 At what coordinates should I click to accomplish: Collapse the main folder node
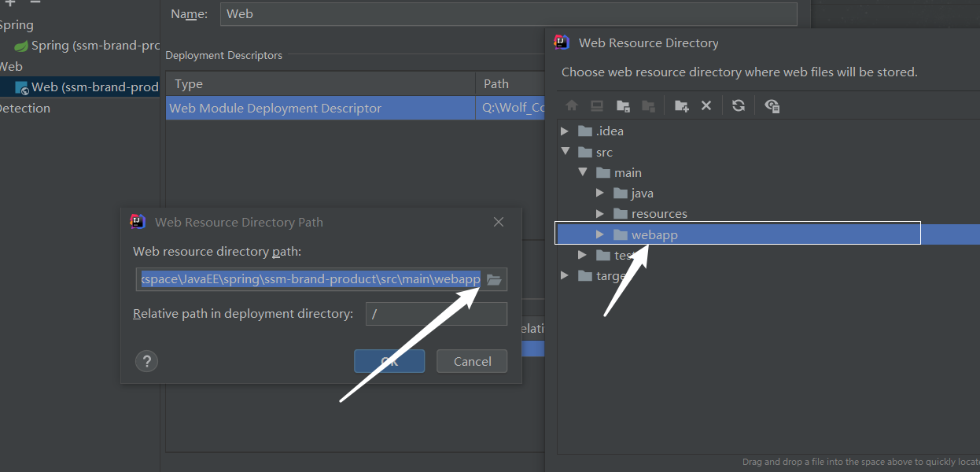click(x=583, y=172)
